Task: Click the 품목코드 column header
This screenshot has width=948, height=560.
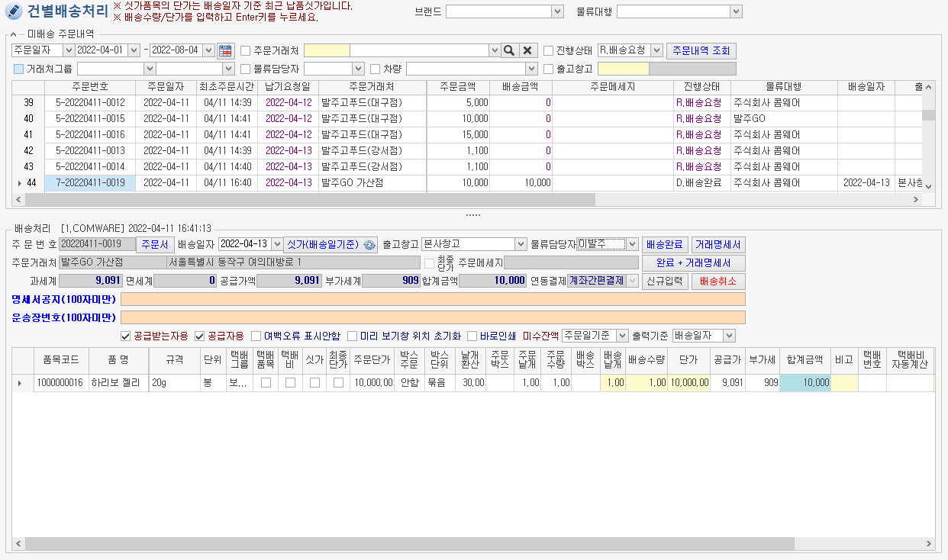Action: (x=62, y=359)
